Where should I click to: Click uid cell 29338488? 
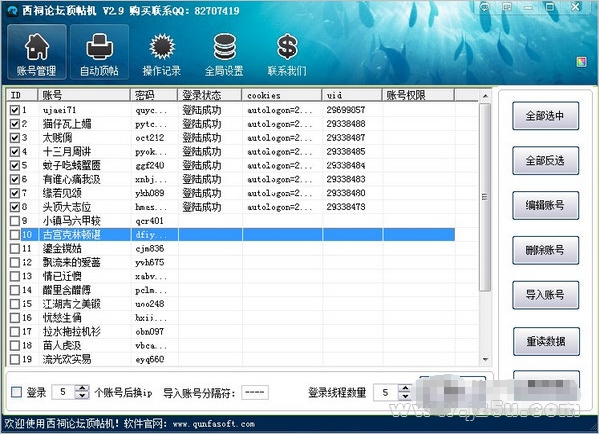click(x=346, y=124)
